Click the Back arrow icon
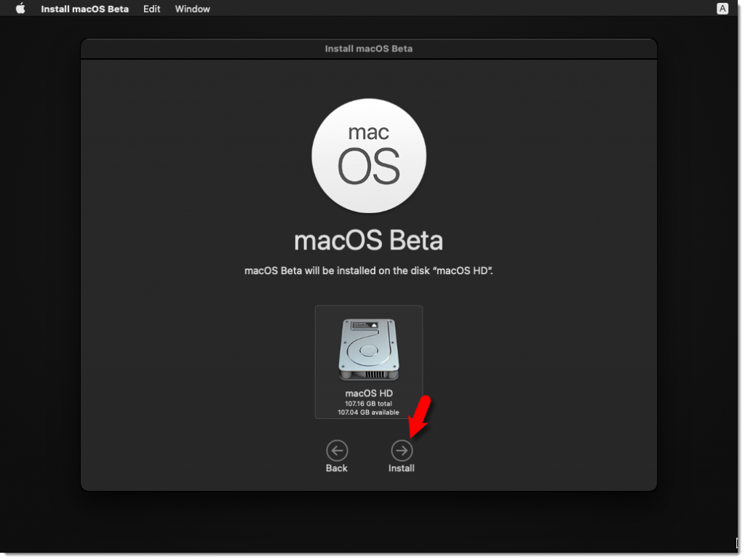This screenshot has height=560, width=745. (336, 450)
